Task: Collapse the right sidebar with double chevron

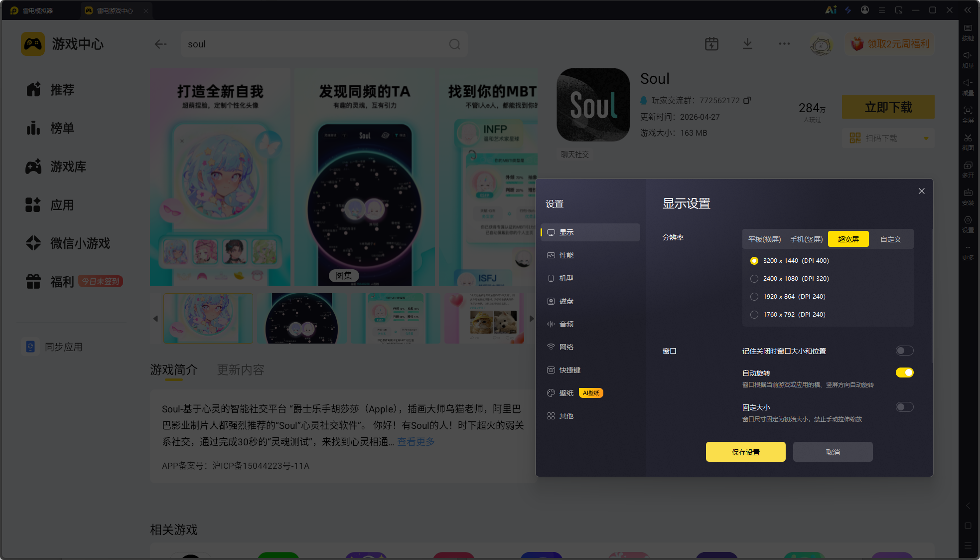Action: pos(968,10)
